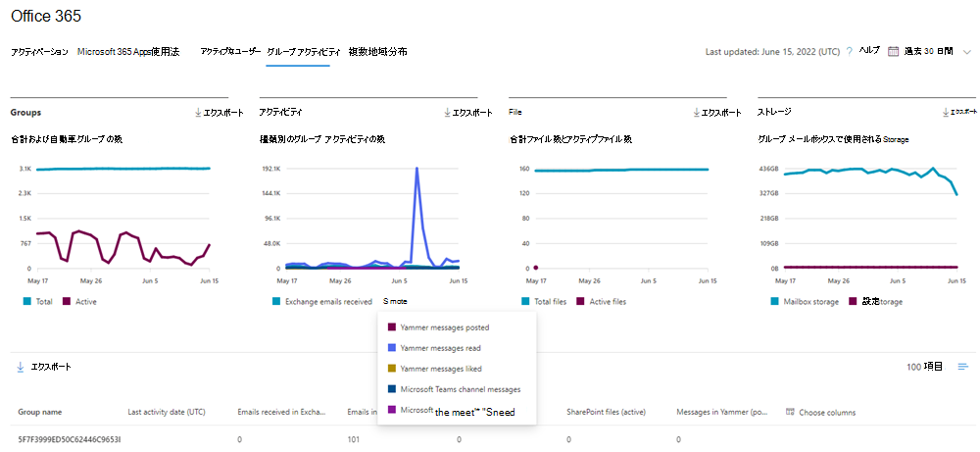The height and width of the screenshot is (452, 980).
Task: Expand the date range dropdown chevron
Action: (x=965, y=51)
